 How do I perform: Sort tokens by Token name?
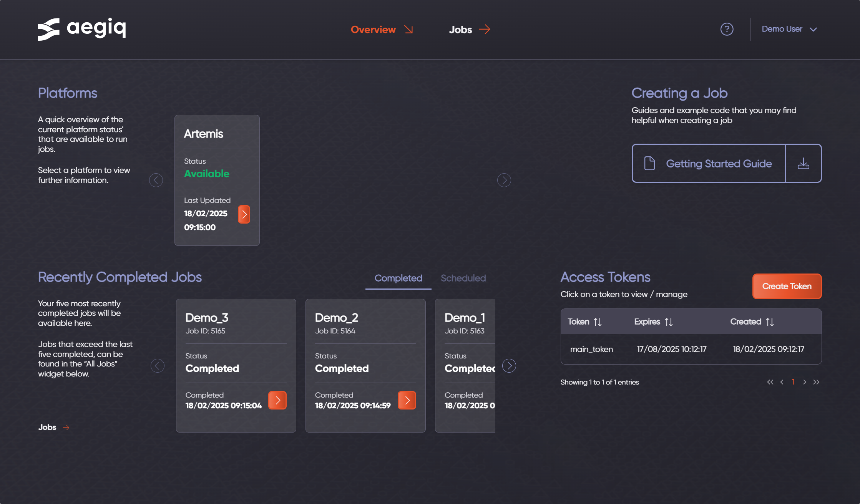[x=598, y=322]
